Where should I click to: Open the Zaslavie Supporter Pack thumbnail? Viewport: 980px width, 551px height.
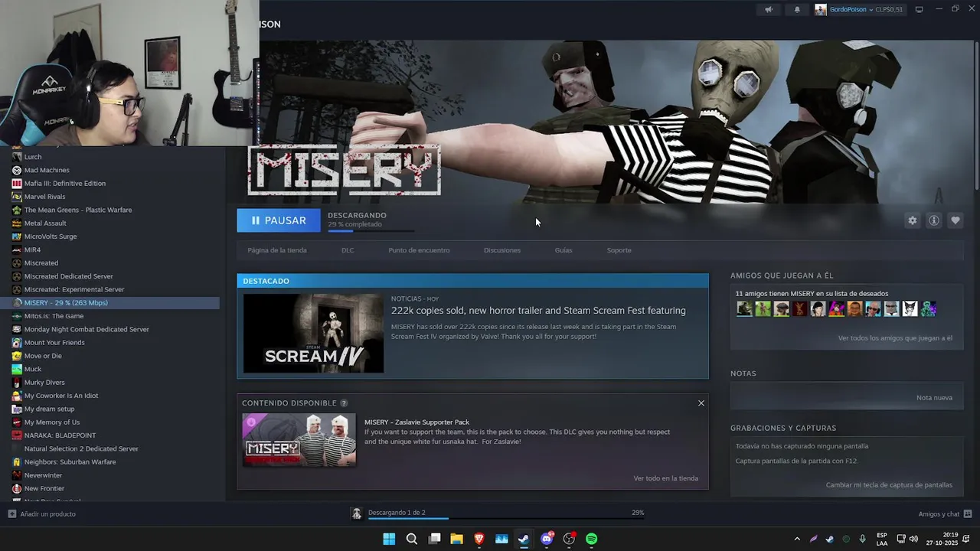coord(299,440)
